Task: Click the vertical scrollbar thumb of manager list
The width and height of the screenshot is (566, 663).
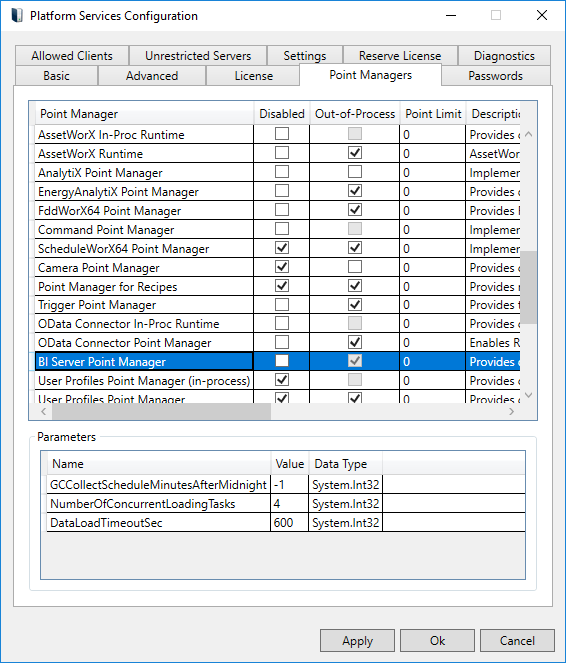Action: point(528,288)
